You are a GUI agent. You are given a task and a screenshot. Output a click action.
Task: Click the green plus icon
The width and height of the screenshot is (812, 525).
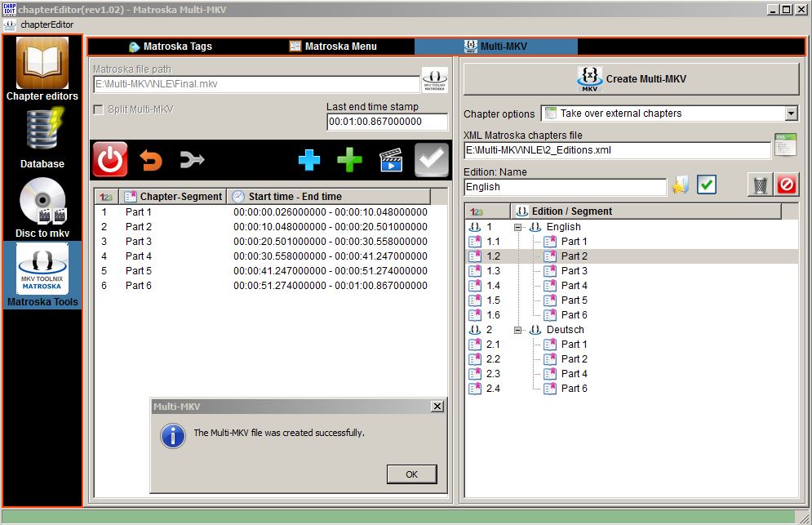point(349,160)
